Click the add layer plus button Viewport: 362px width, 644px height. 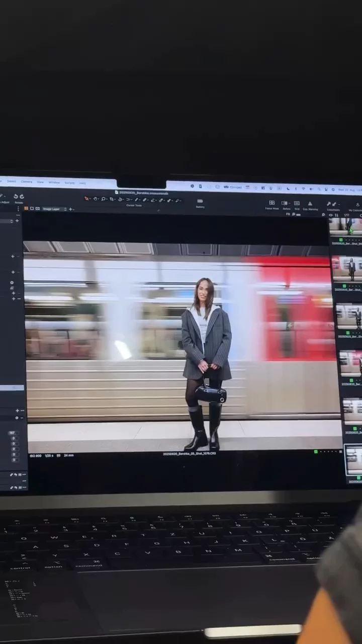point(70,209)
